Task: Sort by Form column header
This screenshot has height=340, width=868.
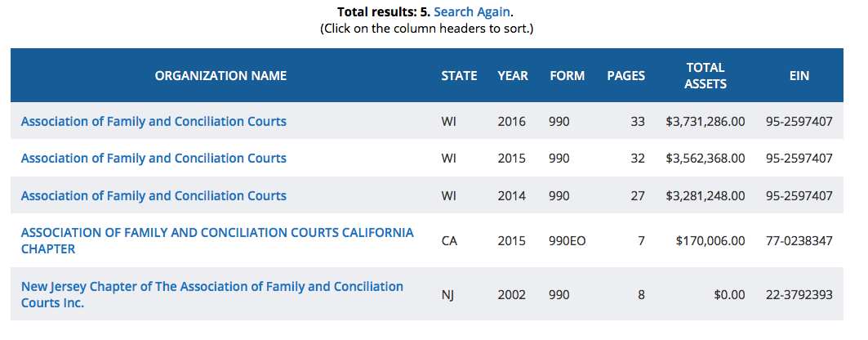Action: click(567, 75)
